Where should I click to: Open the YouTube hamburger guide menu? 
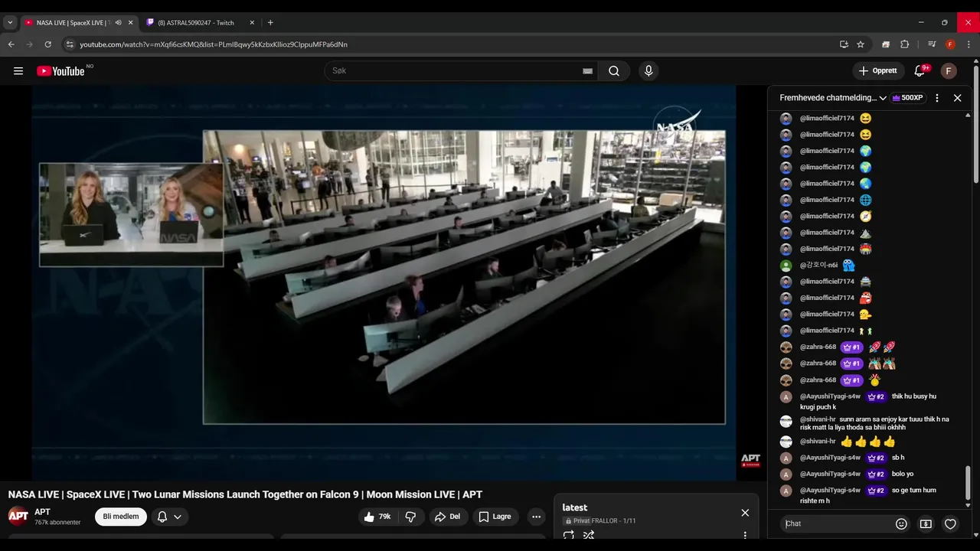point(18,71)
